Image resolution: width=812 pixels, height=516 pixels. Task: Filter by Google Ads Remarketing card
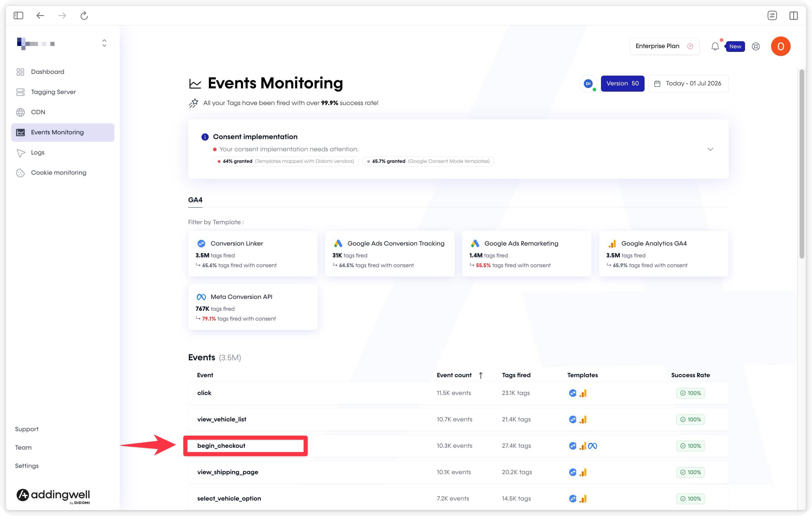[x=527, y=254]
